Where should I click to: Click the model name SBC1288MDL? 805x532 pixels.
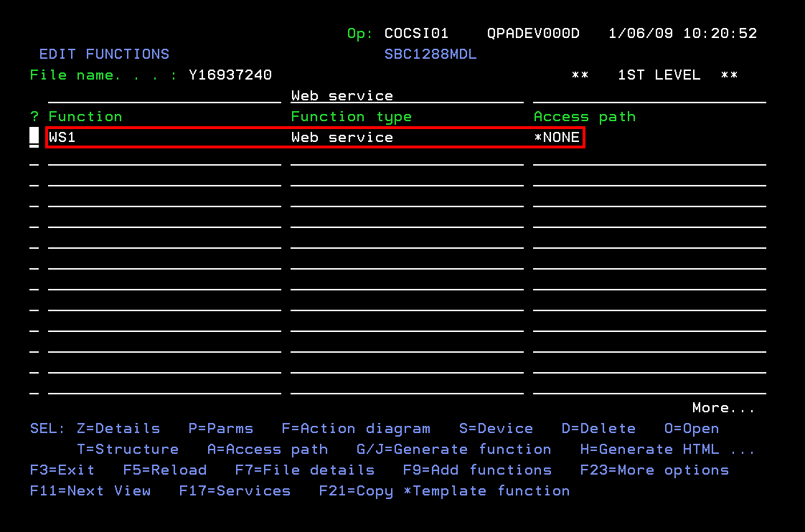click(430, 54)
